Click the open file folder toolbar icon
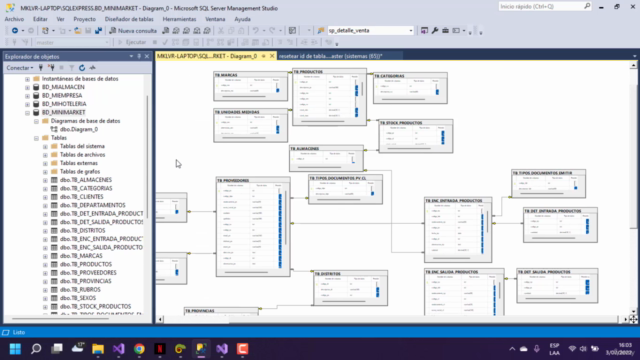640x360 pixels. click(x=78, y=31)
